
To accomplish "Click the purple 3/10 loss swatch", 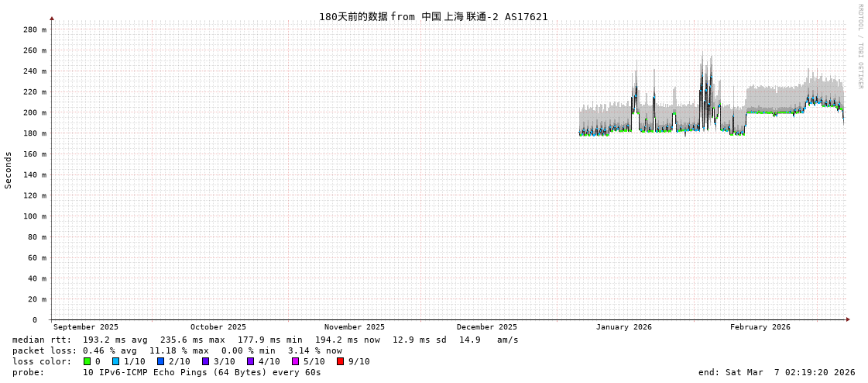I will click(205, 361).
